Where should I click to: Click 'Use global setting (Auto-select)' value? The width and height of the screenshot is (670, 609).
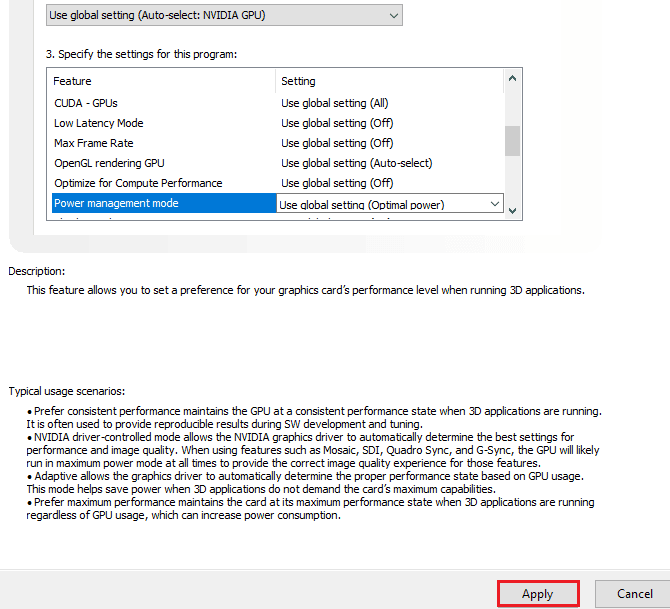pyautogui.click(x=357, y=163)
